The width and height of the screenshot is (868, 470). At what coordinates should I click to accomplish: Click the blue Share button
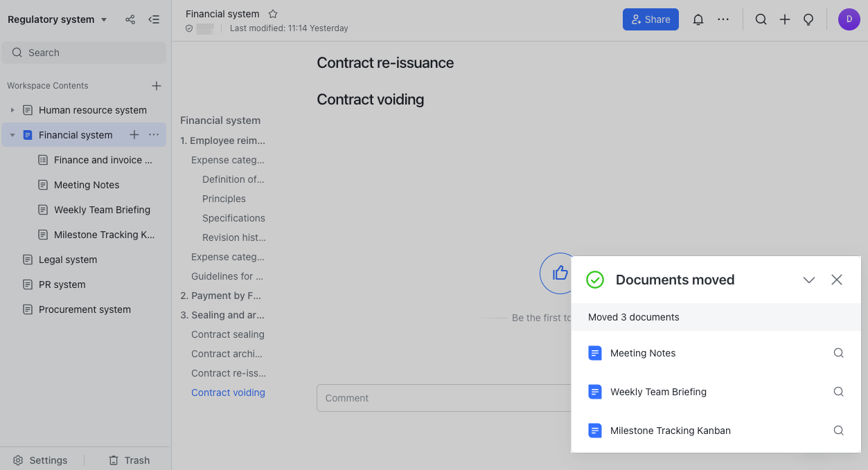click(x=650, y=19)
